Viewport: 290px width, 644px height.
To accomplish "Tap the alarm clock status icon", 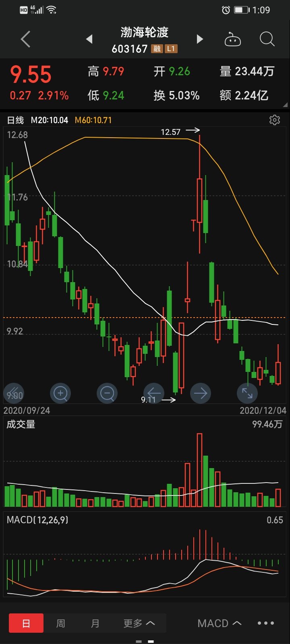I will [226, 10].
